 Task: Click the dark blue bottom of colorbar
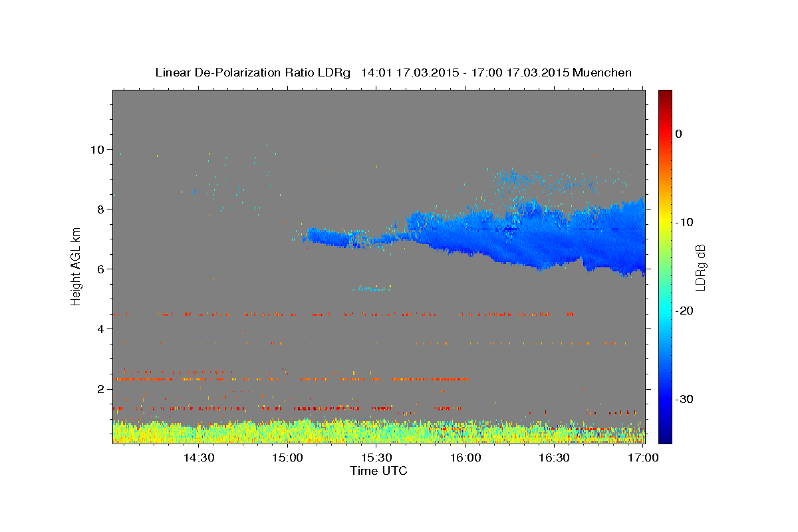click(x=665, y=438)
